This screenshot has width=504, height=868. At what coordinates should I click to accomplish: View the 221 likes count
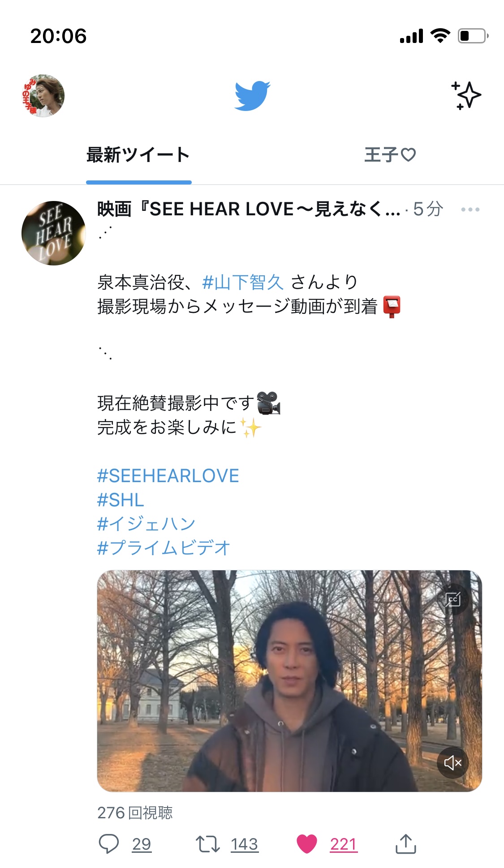[x=344, y=844]
